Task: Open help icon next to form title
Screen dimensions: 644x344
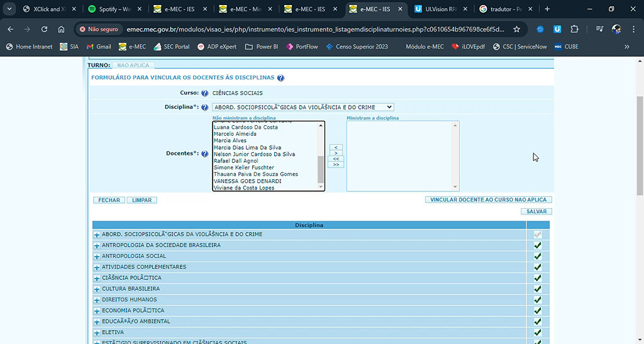Action: [x=280, y=77]
